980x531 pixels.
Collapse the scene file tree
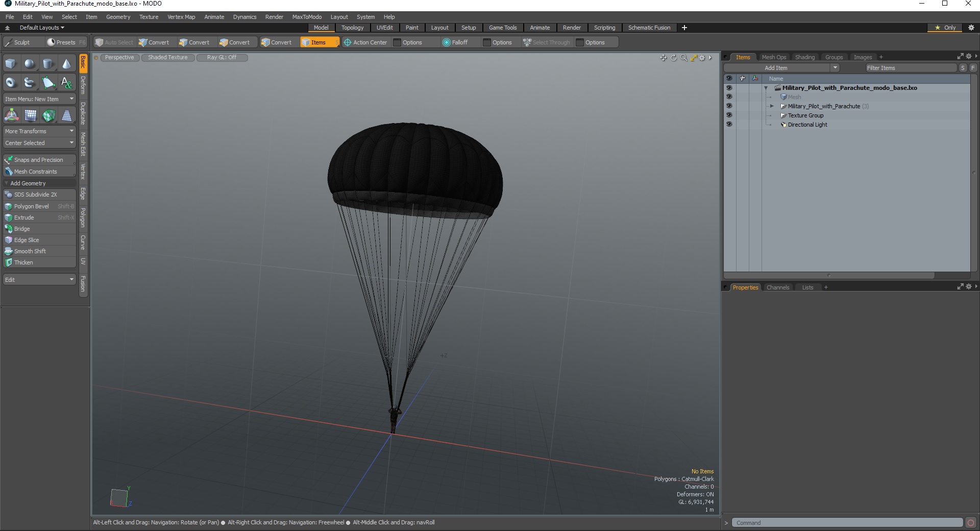coord(766,88)
